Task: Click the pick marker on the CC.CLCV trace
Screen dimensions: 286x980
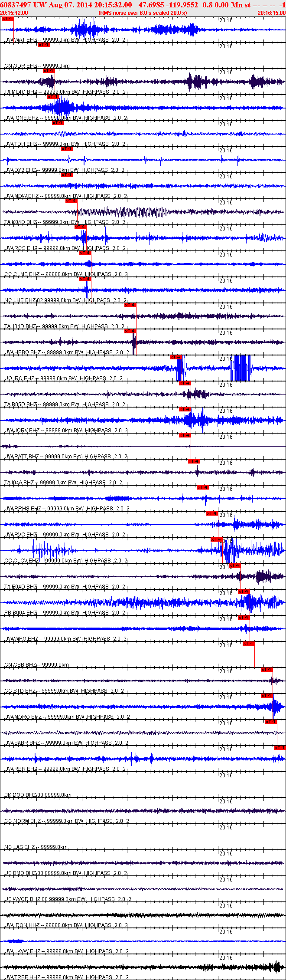Action: click(217, 539)
